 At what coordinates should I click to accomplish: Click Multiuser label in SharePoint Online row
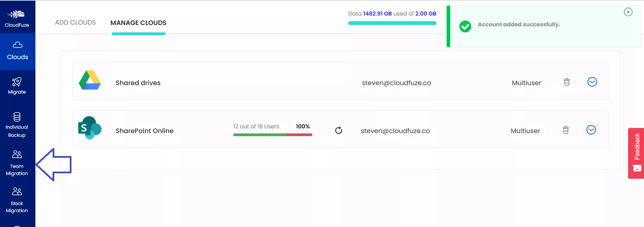tap(526, 131)
